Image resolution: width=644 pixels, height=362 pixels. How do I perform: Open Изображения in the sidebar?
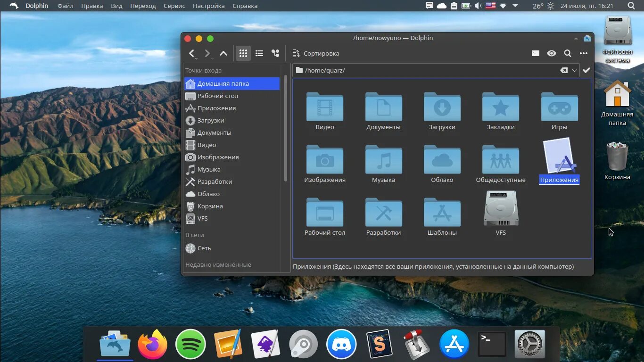pos(232,157)
